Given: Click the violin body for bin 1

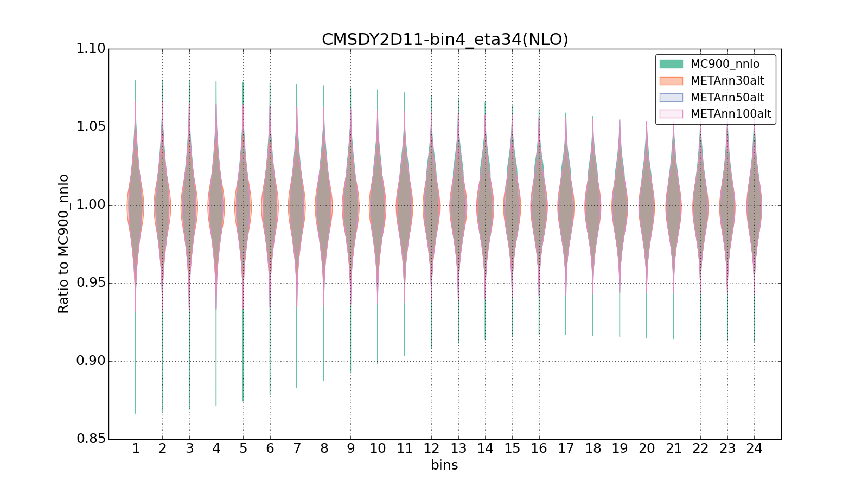Looking at the screenshot, I should (135, 206).
